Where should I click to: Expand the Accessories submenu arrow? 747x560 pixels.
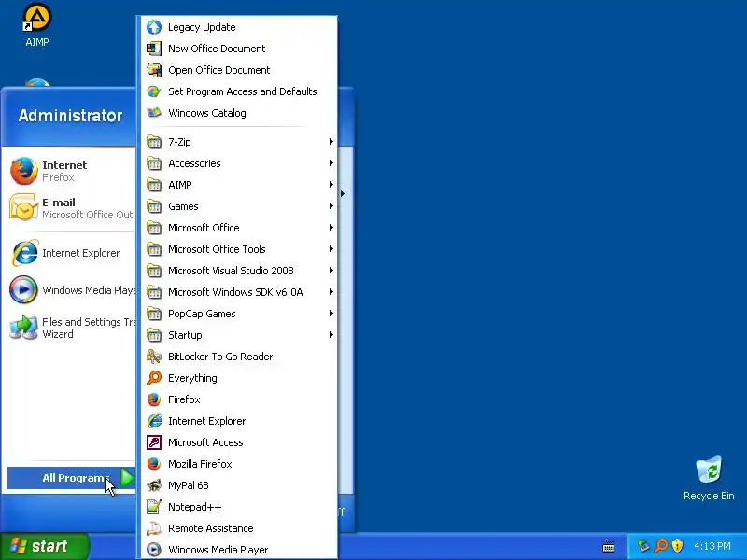pos(331,162)
